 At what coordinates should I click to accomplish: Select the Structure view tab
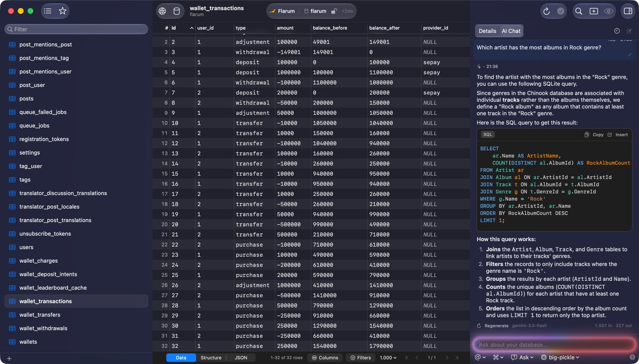pos(211,358)
